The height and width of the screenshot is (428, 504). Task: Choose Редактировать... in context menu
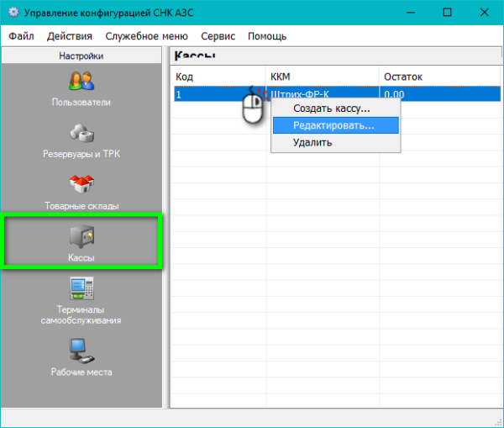[x=333, y=125]
